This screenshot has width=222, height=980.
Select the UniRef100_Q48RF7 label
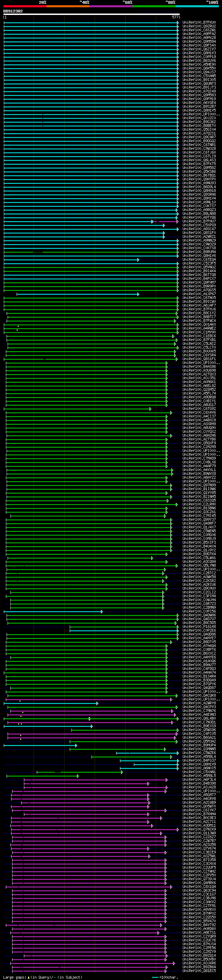coord(199,524)
